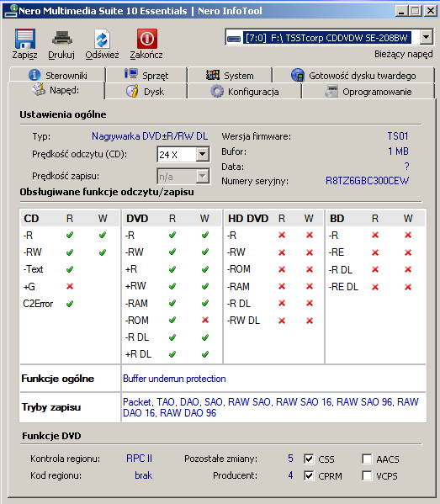Expand the CD read speed dropdown
Viewport: 440px width, 504px height.
(203, 154)
